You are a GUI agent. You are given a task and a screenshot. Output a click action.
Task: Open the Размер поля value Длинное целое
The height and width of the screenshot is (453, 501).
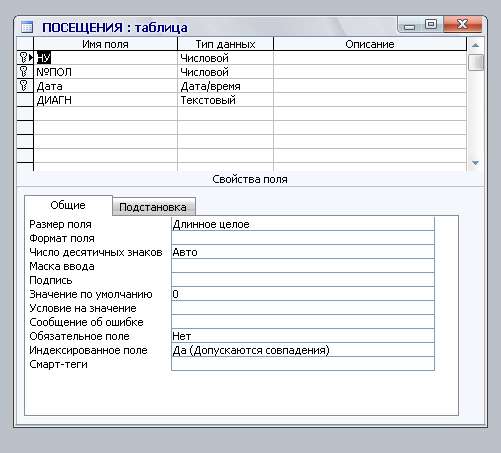tap(303, 224)
